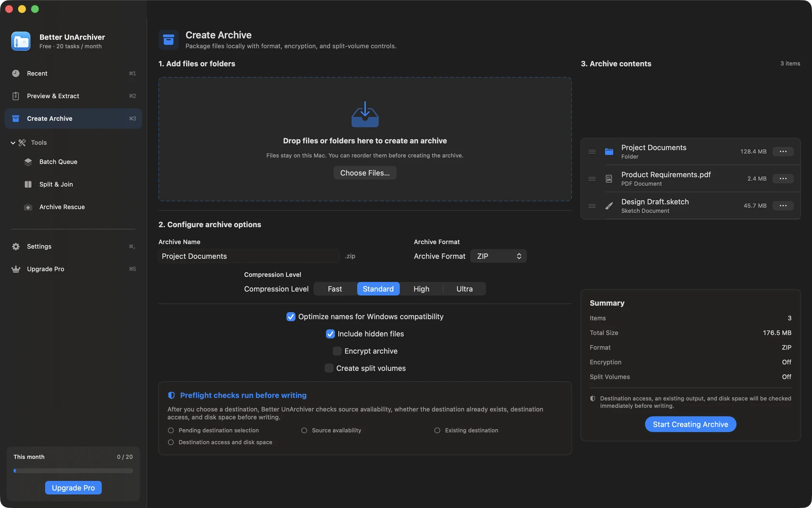812x508 pixels.
Task: Click the Choose Files... button
Action: 365,173
